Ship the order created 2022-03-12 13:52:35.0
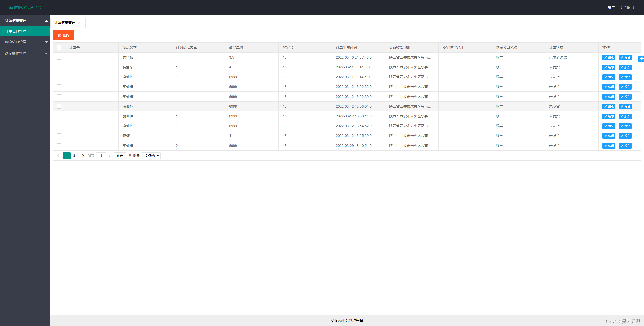644x326 pixels. pyautogui.click(x=625, y=87)
